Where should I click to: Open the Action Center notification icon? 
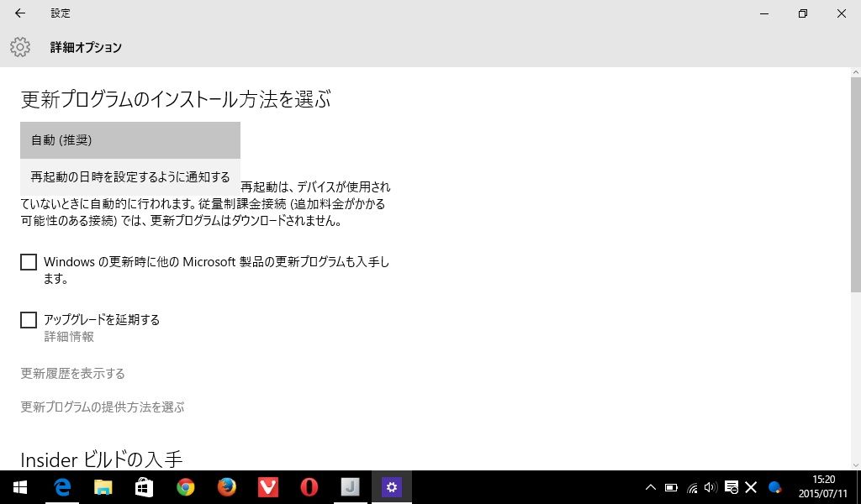coord(731,487)
